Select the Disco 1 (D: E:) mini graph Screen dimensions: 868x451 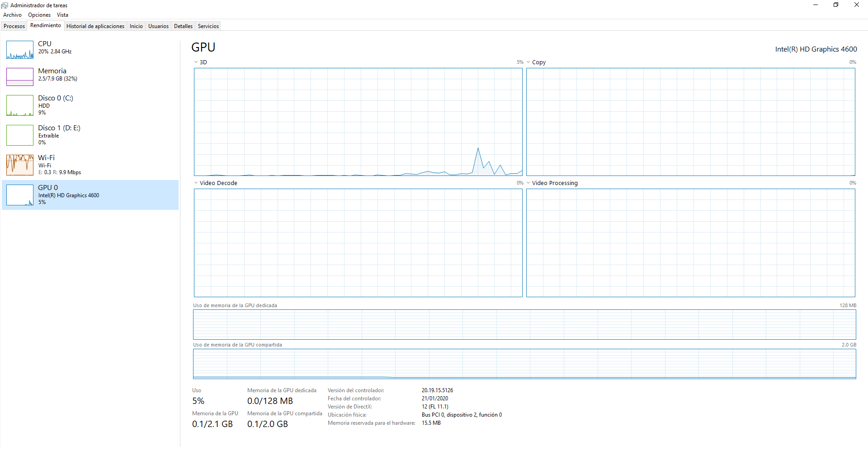tap(20, 135)
